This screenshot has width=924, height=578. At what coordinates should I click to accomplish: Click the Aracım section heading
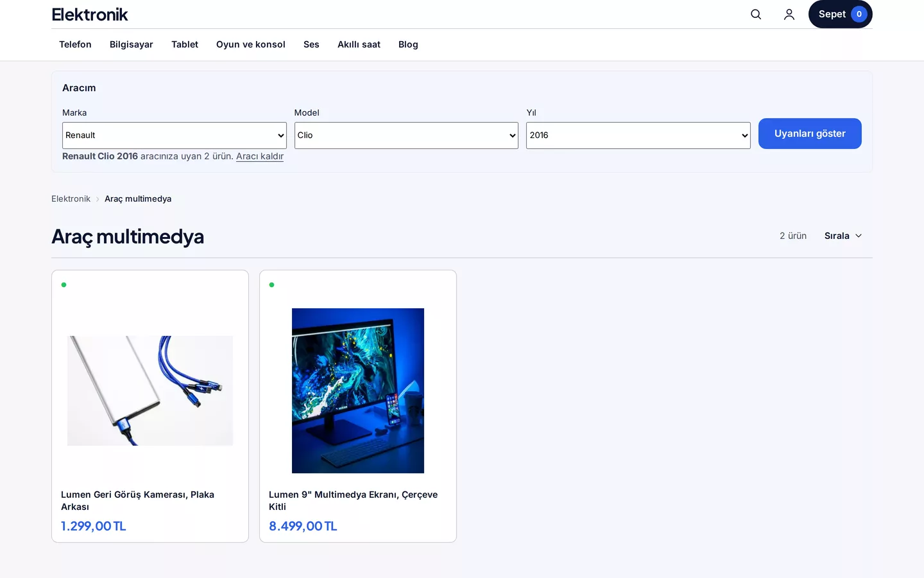79,88
